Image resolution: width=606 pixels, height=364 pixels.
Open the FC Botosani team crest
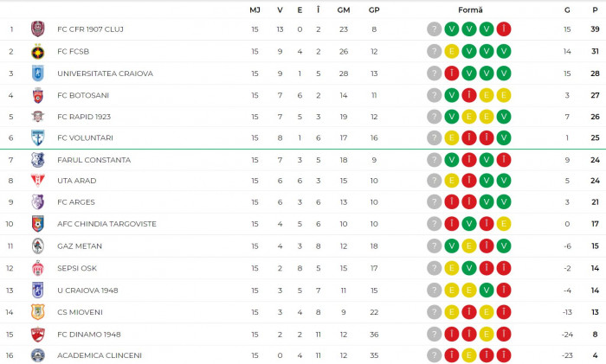click(x=37, y=95)
